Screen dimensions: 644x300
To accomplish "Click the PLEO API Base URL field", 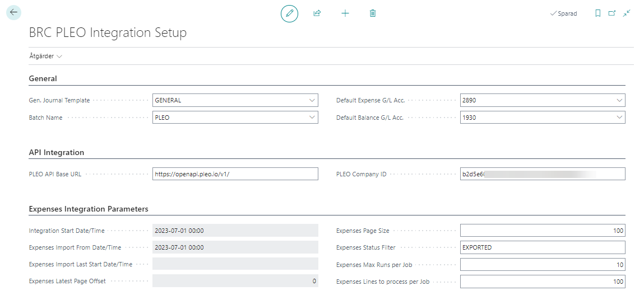I will (x=235, y=174).
